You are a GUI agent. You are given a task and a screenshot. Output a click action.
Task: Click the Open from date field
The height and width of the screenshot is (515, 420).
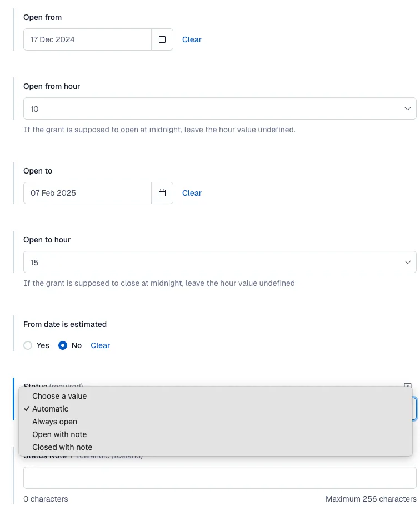point(87,39)
